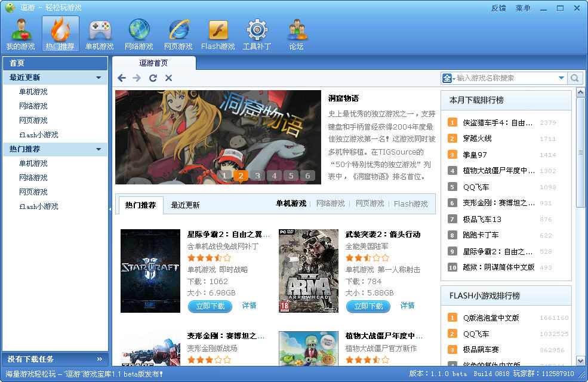588x382 pixels.
Task: Filter list by 单机游戏
Action: click(x=291, y=204)
